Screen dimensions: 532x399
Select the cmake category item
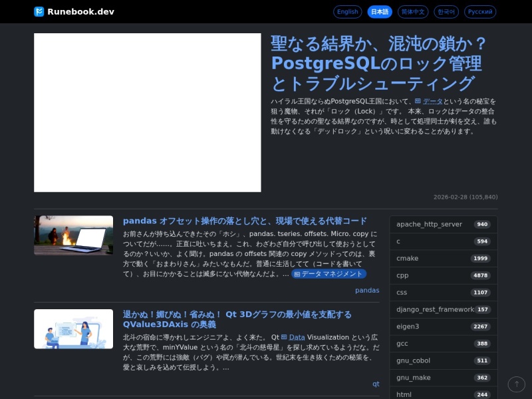point(444,258)
